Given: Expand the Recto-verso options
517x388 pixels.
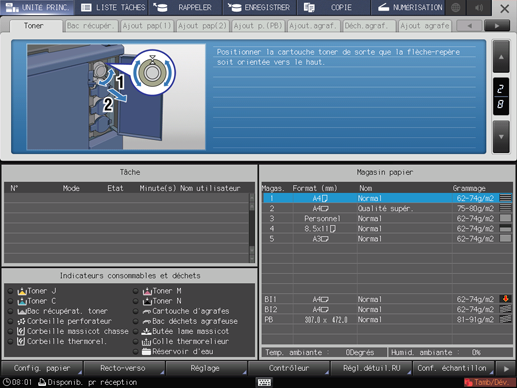Looking at the screenshot, I should pyautogui.click(x=123, y=368).
